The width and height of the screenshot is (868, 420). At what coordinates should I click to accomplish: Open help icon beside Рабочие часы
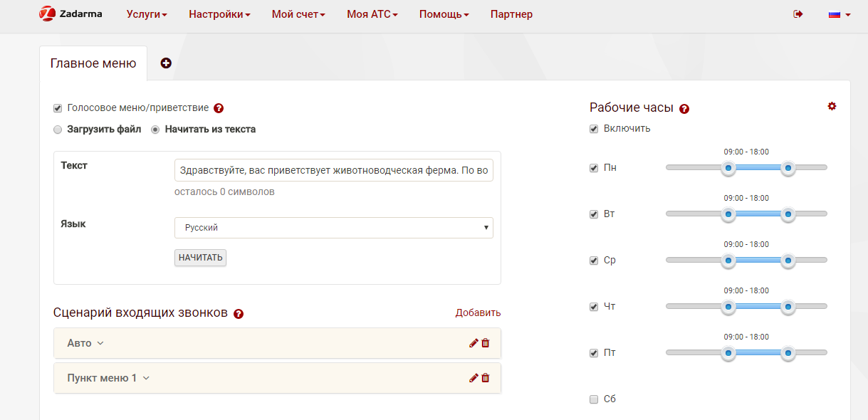pos(684,109)
